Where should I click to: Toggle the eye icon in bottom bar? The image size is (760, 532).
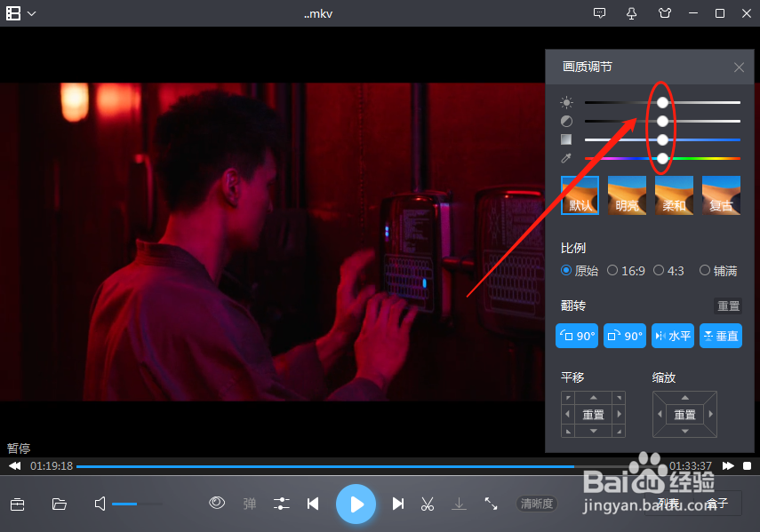tap(217, 503)
